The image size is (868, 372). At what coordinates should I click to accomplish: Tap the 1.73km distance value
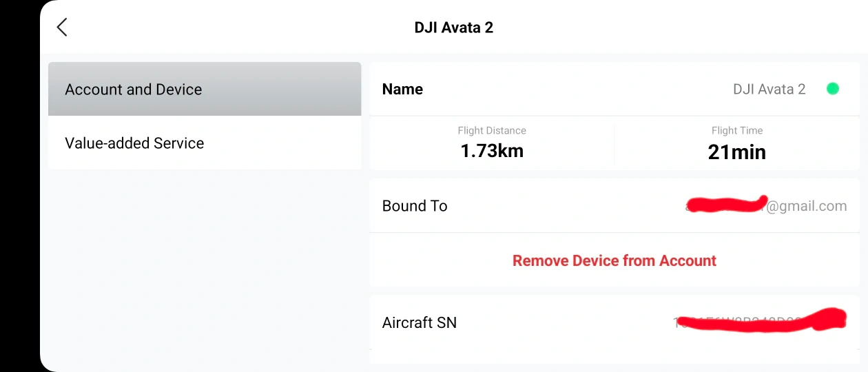pos(492,152)
